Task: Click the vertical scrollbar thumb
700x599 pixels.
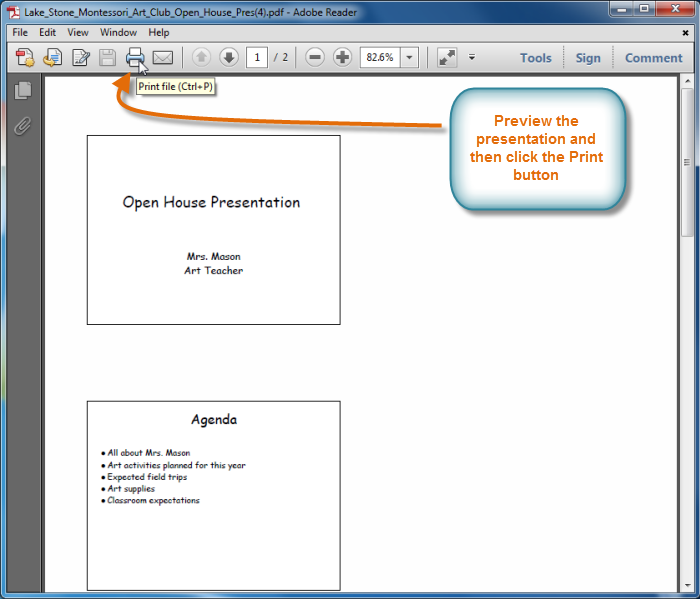Action: click(x=687, y=162)
